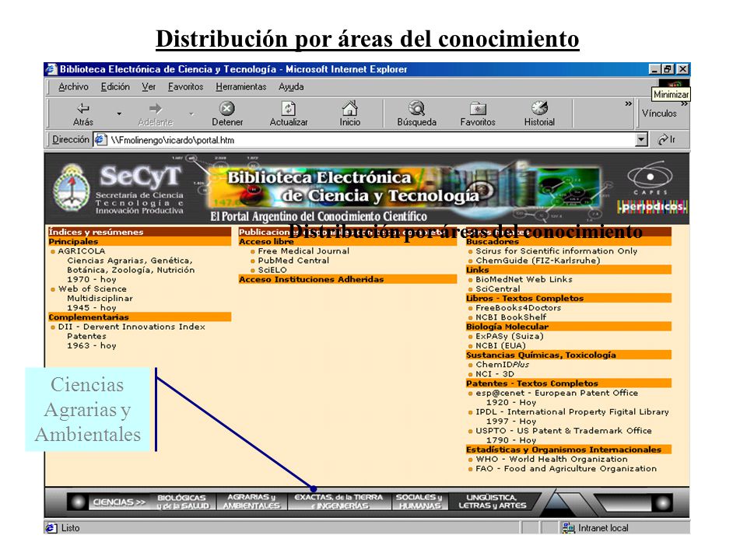Open the Favoritos folder toolbar icon
This screenshot has height=560, width=747.
[x=477, y=109]
